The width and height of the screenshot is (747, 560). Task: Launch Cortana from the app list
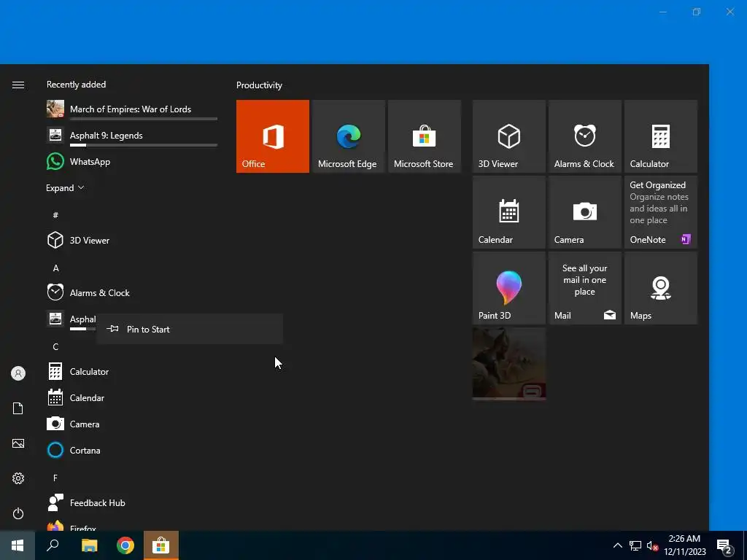click(x=132, y=450)
